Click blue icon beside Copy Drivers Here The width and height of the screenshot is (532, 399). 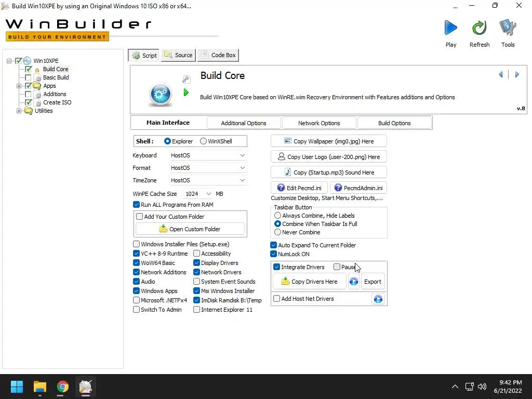(353, 282)
